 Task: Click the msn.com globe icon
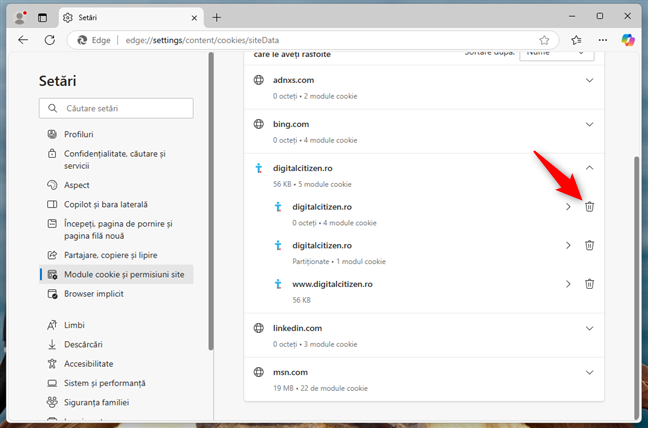click(259, 372)
